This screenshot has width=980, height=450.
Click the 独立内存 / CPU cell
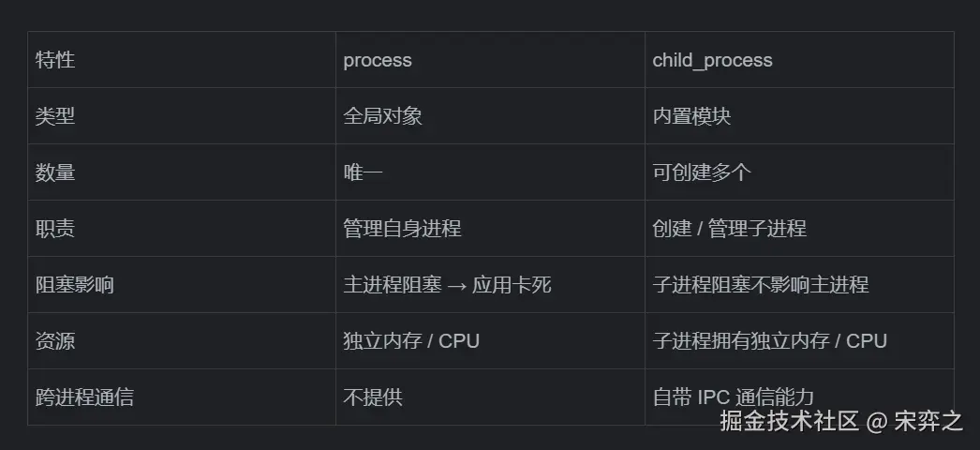tap(411, 341)
